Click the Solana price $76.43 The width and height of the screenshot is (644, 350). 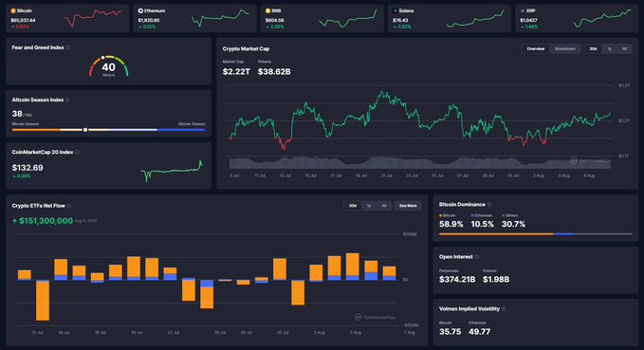400,20
